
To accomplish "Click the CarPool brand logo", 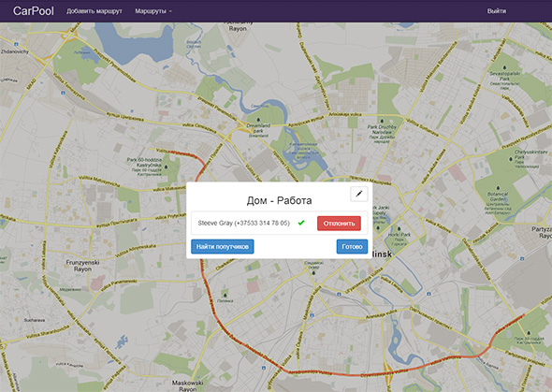I will coord(34,11).
